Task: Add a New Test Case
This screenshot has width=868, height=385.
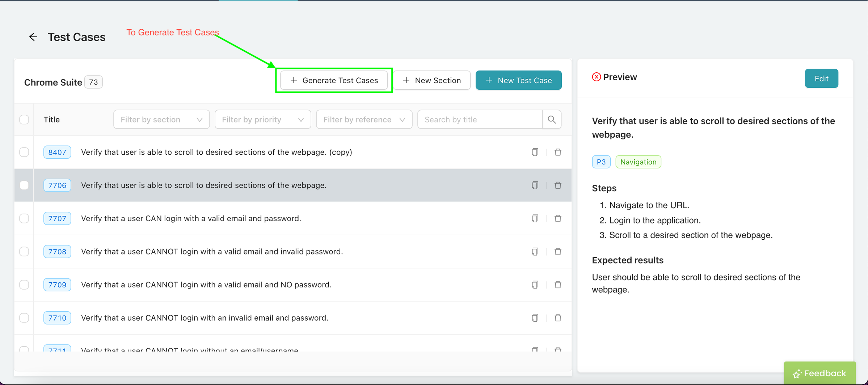Action: (518, 80)
